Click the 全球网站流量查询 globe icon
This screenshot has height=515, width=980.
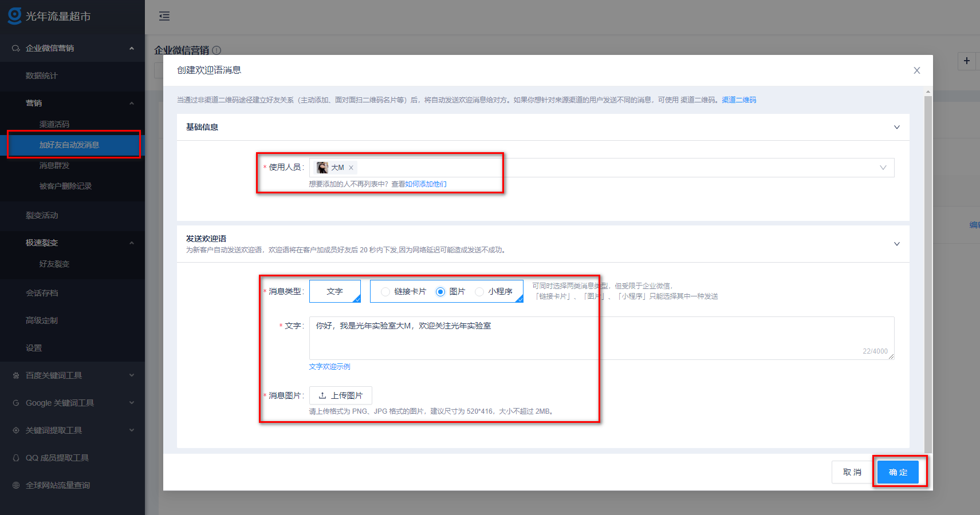coord(16,485)
